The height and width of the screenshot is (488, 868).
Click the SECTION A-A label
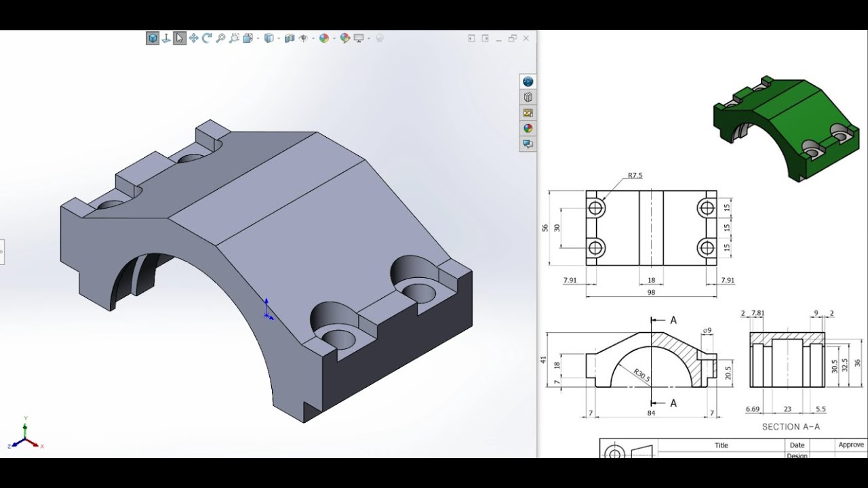[x=791, y=427]
